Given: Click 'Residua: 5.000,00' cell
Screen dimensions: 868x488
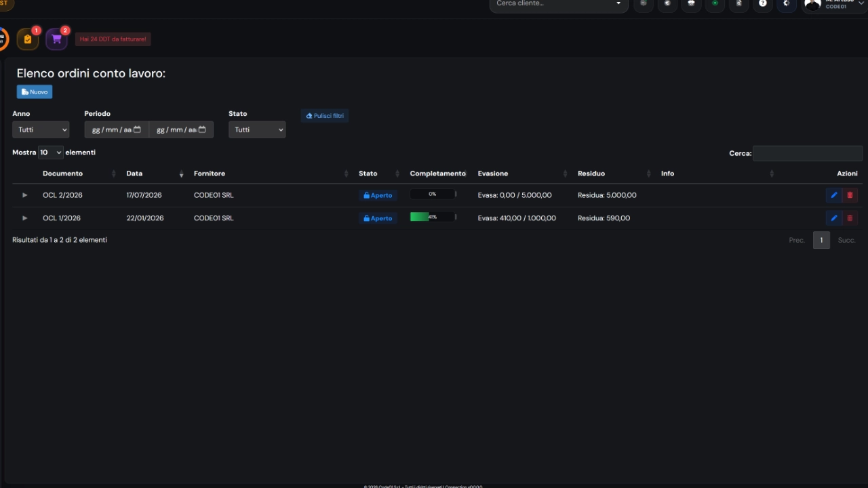Looking at the screenshot, I should [607, 195].
